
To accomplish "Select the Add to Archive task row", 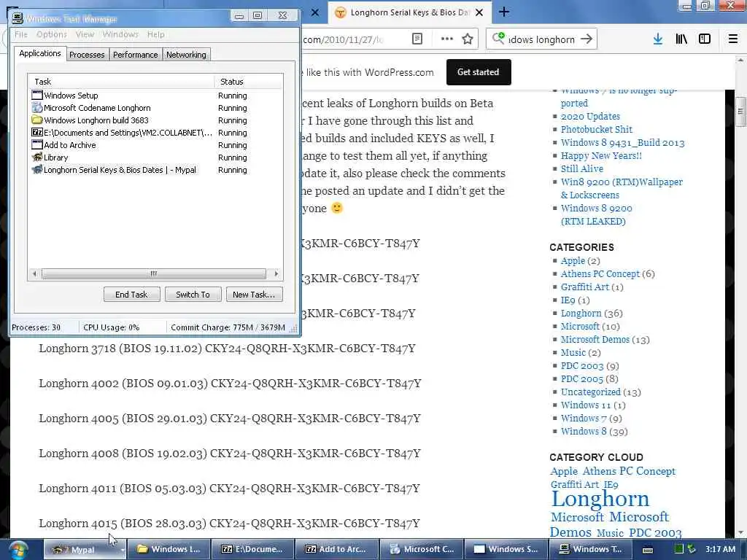I will 155,145.
